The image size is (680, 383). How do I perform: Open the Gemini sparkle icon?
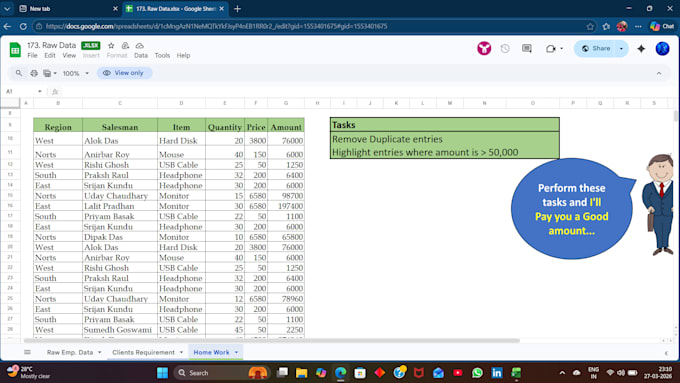coord(641,49)
